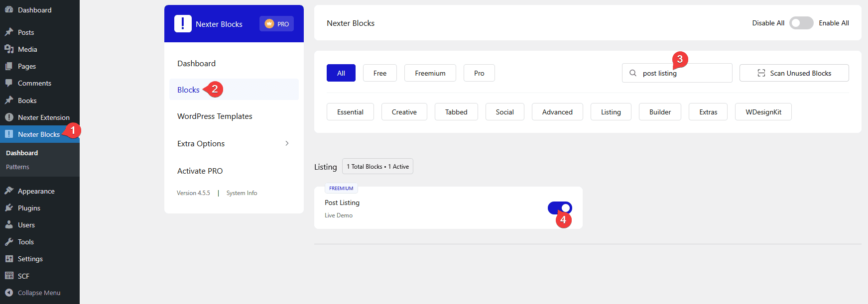Show Advanced category blocks
The height and width of the screenshot is (304, 868).
click(x=557, y=112)
